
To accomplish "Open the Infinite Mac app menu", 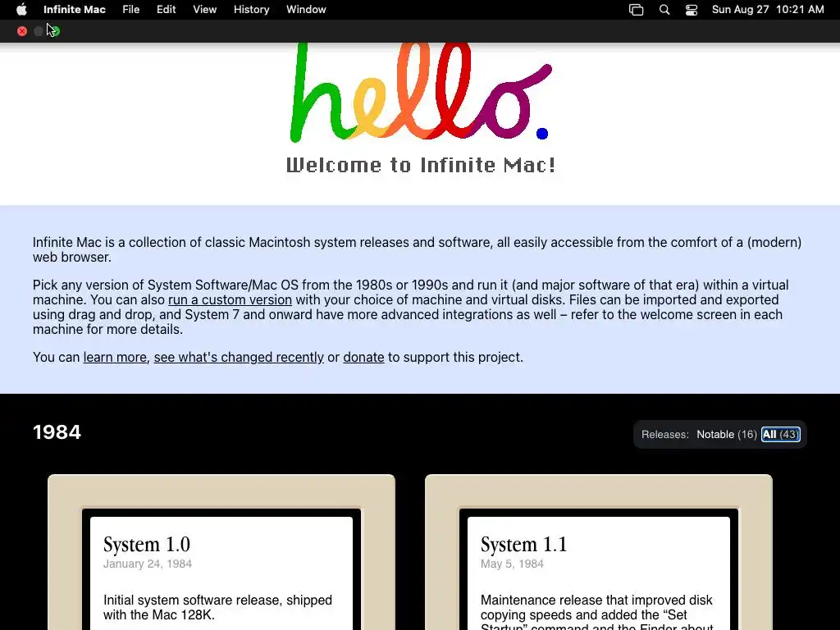I will tap(75, 10).
